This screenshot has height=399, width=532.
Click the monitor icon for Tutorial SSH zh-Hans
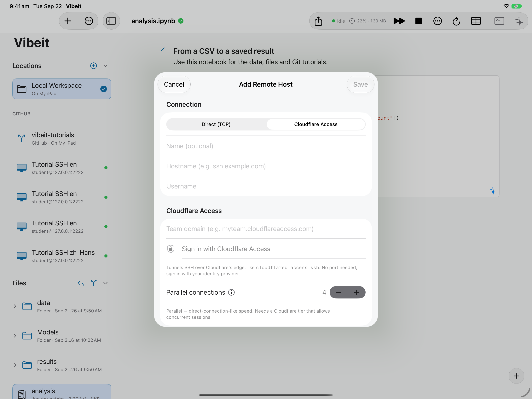(22, 256)
